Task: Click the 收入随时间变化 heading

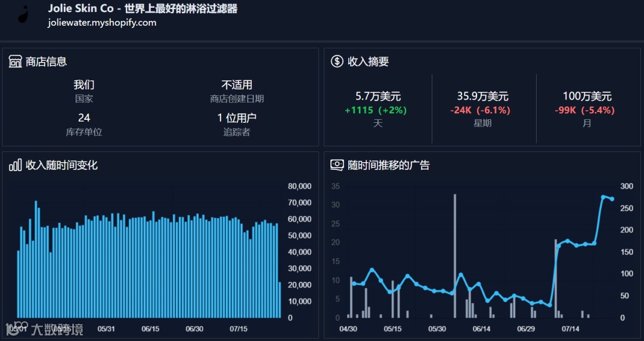Action: point(61,165)
